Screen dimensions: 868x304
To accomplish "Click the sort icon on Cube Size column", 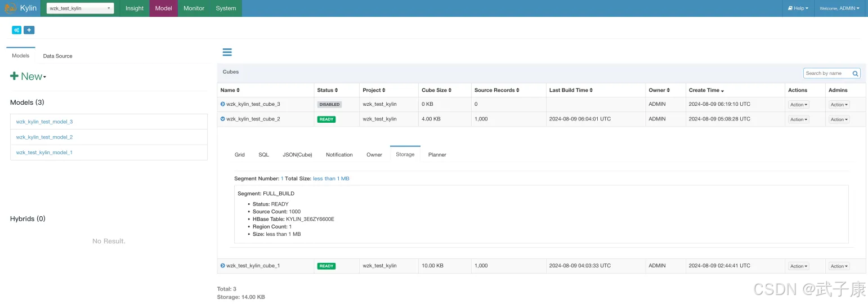I will tap(450, 91).
